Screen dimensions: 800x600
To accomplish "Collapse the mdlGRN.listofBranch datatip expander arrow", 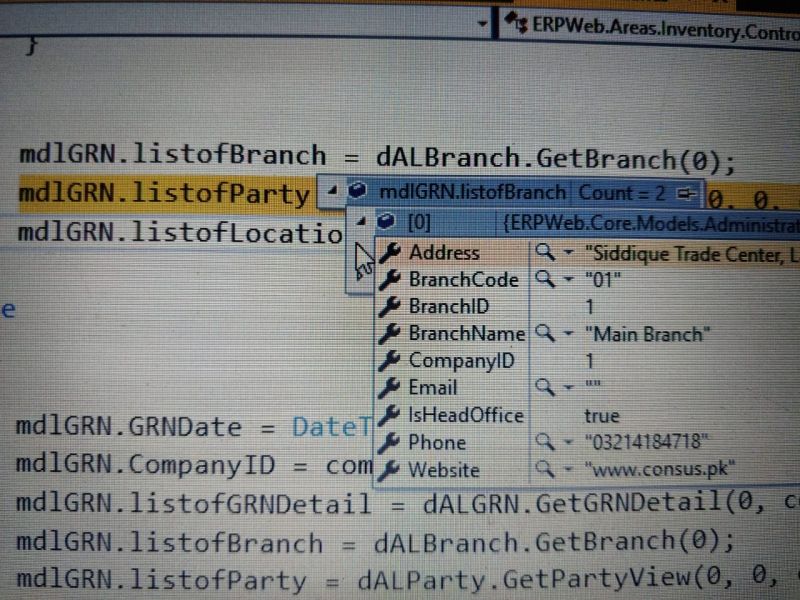I will [x=333, y=191].
